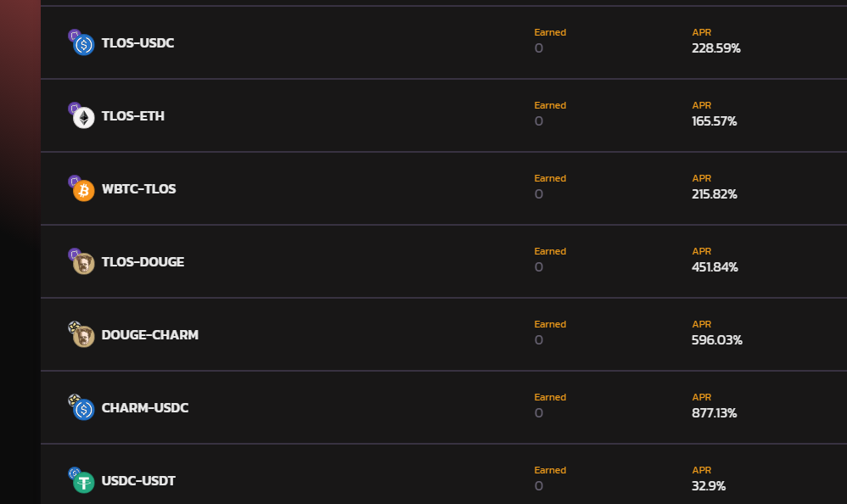The width and height of the screenshot is (847, 504).
Task: Select the TLOS-DOUGE farm name
Action: [143, 262]
